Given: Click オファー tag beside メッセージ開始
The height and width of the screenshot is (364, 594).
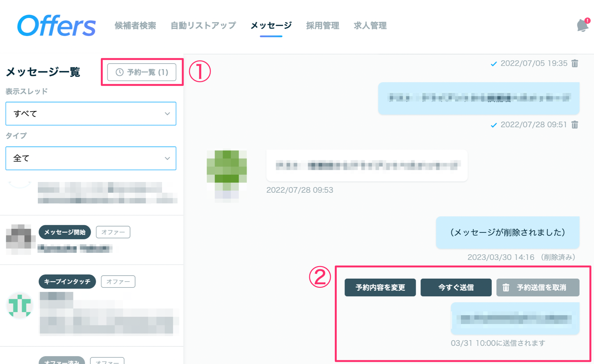Looking at the screenshot, I should 113,232.
